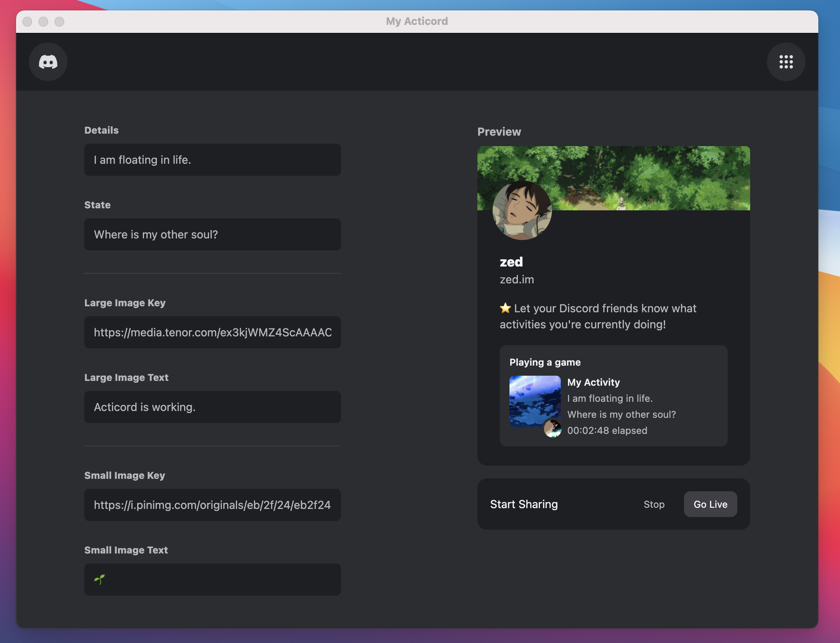Viewport: 840px width, 643px height.
Task: Click the gray window close button
Action: 27,22
